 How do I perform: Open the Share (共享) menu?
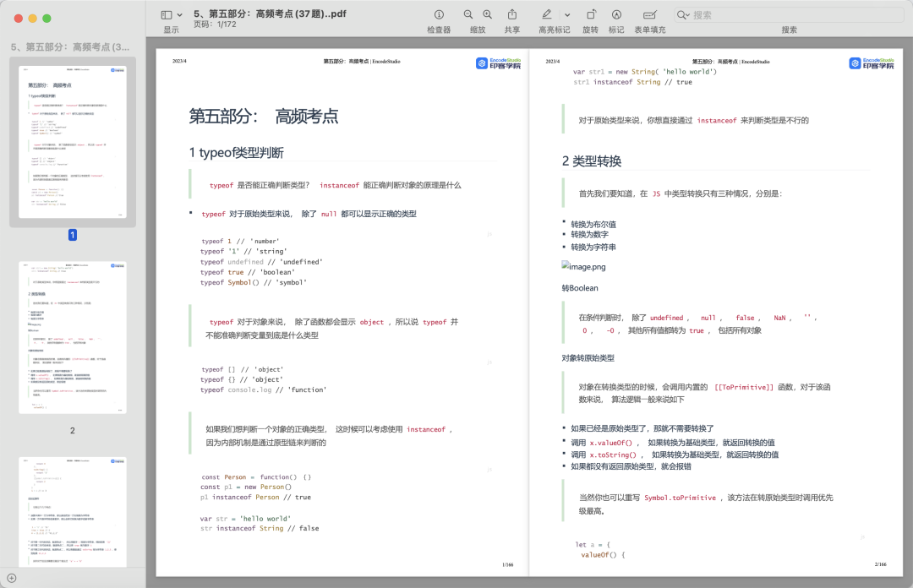(512, 14)
